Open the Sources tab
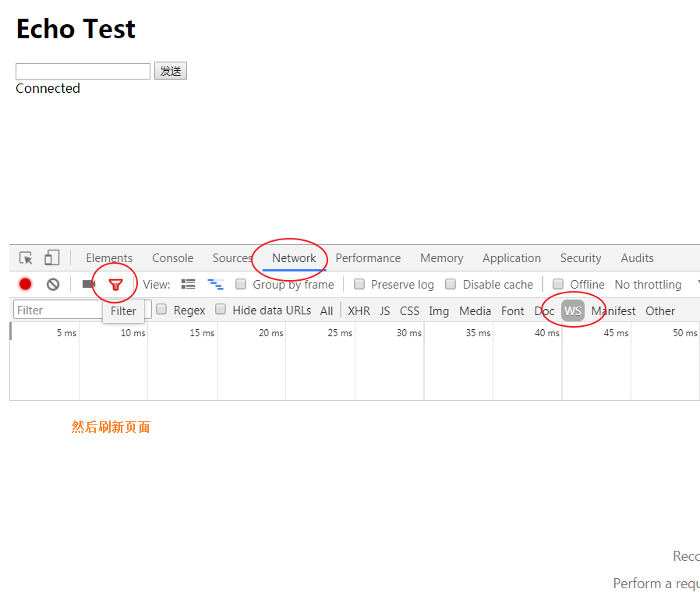Viewport: 700px width, 596px height. point(232,258)
